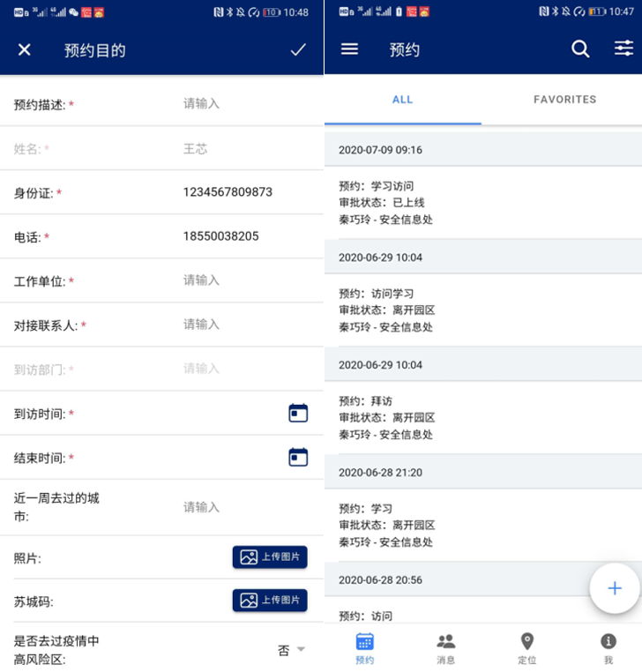Switch to the ALL tab

tap(403, 100)
